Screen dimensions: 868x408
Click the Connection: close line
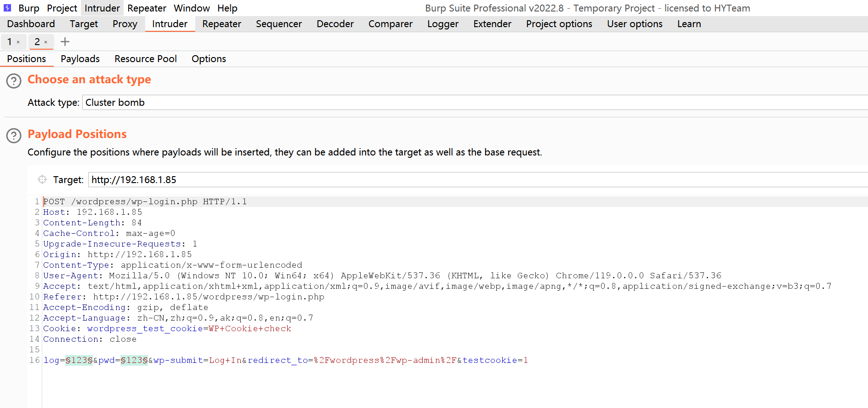click(90, 339)
